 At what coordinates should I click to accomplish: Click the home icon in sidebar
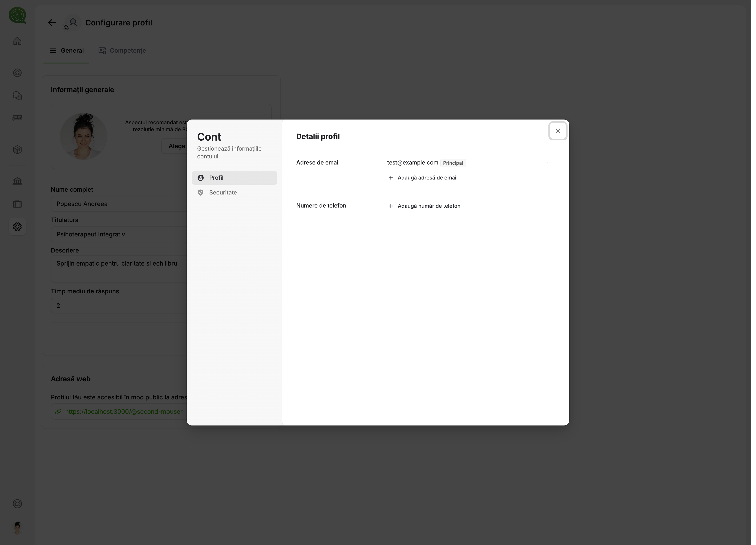17,41
